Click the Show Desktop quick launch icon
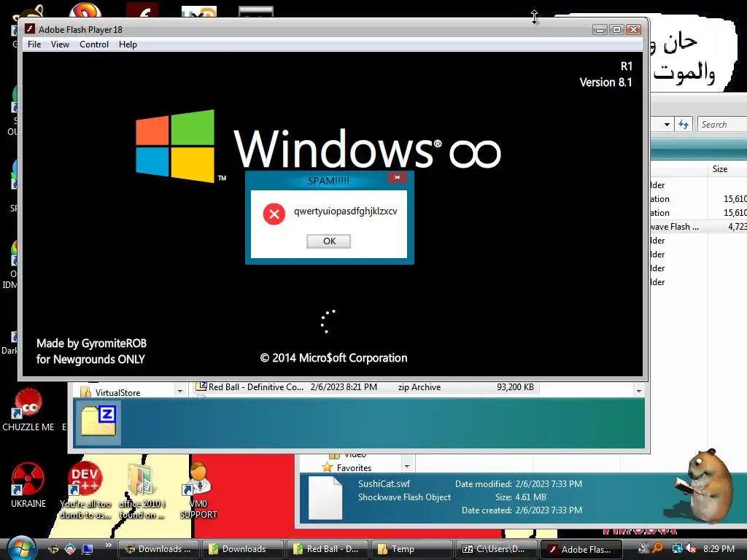This screenshot has width=747, height=560. tap(88, 549)
